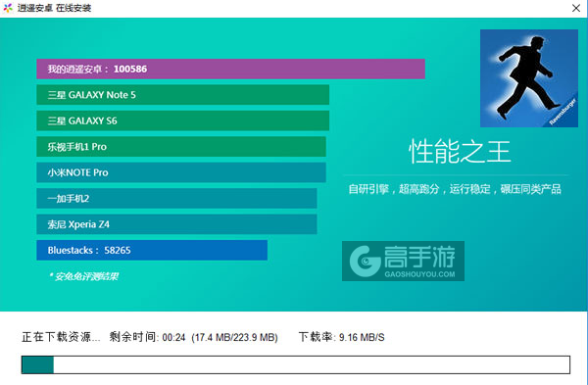
Task: Select the Bluestacks: 58265 bar
Action: [x=152, y=250]
